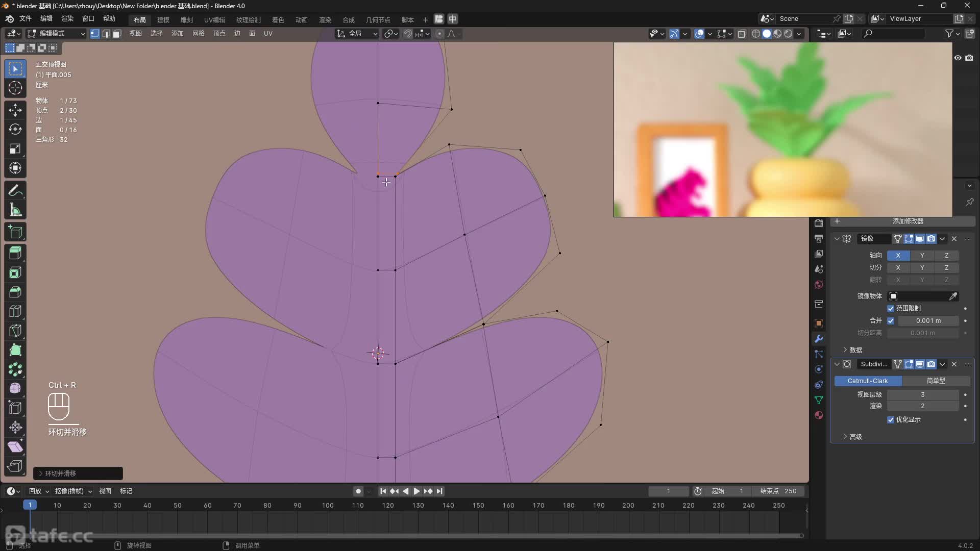
Task: Select the Annotate tool
Action: coord(15,191)
